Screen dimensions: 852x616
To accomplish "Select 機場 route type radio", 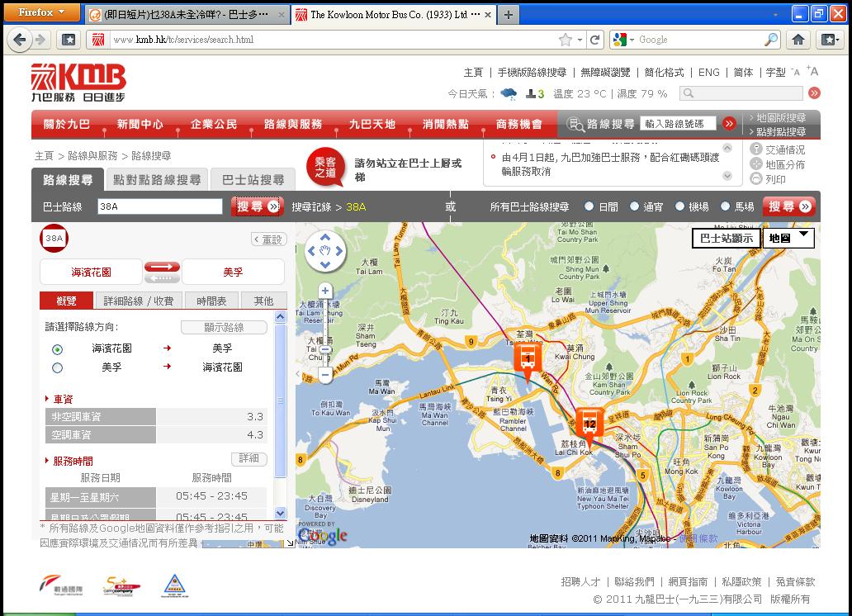I will (x=679, y=206).
